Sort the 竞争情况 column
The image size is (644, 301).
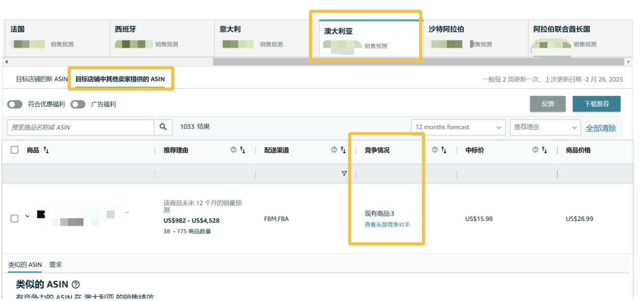[444, 150]
